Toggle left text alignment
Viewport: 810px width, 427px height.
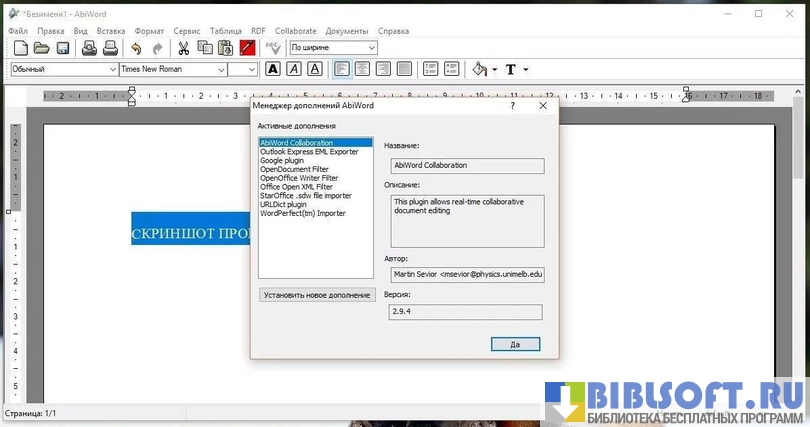click(342, 69)
